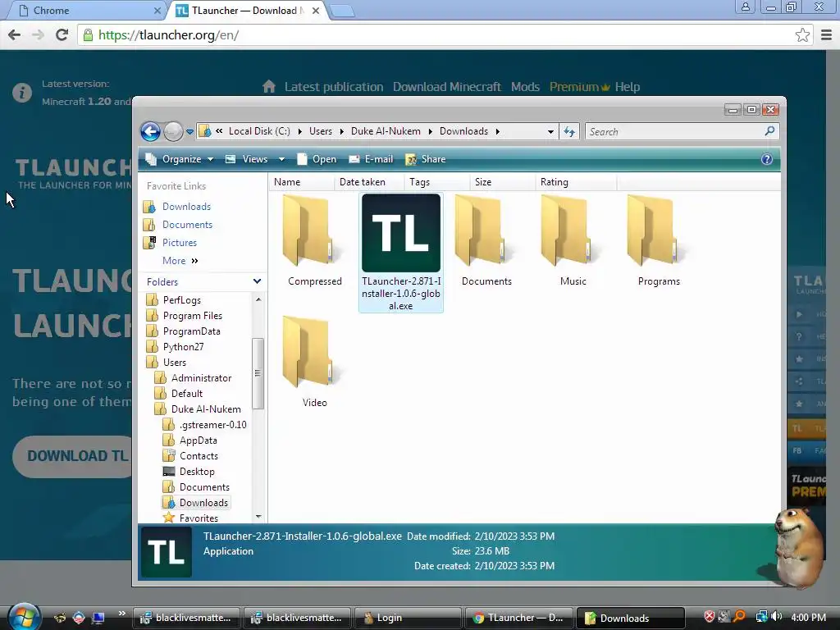Click Chrome reload page button

point(62,34)
